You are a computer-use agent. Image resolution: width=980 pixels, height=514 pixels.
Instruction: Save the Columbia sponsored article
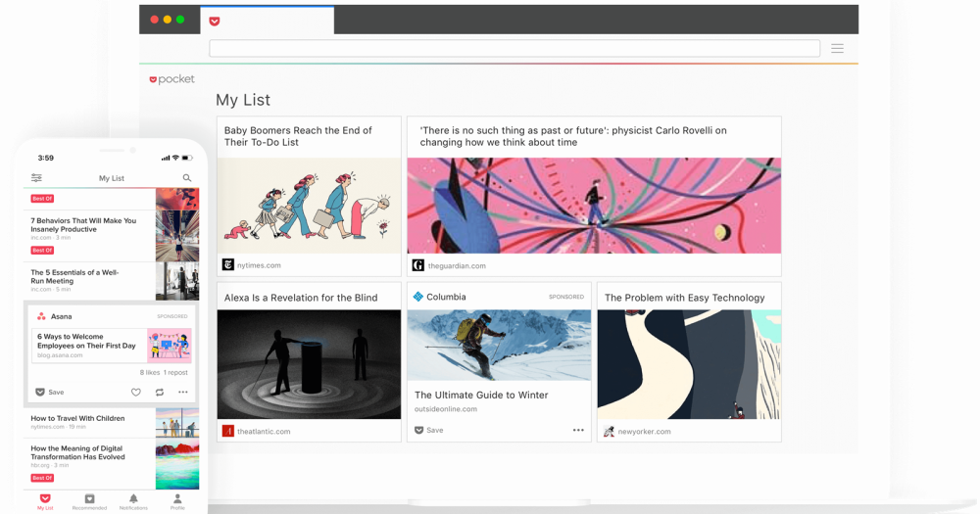tap(429, 430)
